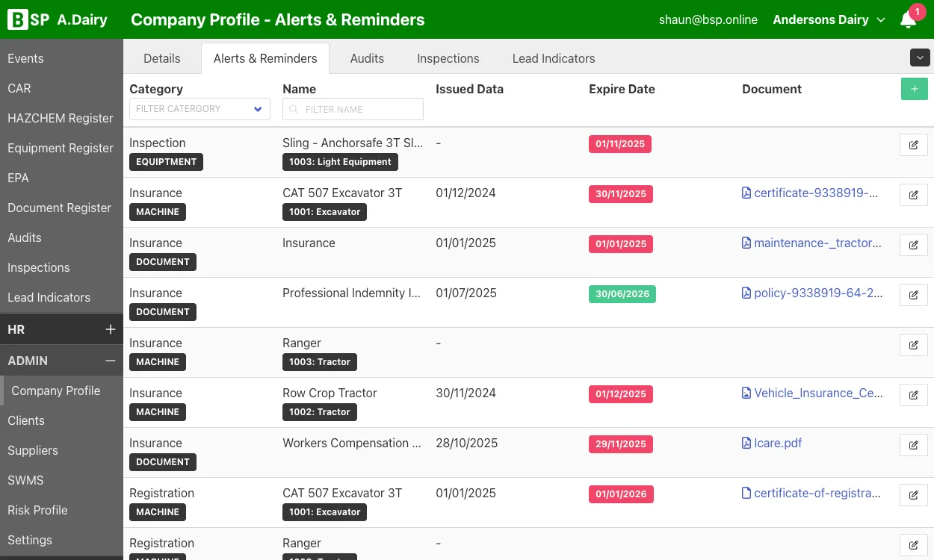Open HAZCHEM Register in sidebar
This screenshot has height=560, width=934.
(x=61, y=118)
